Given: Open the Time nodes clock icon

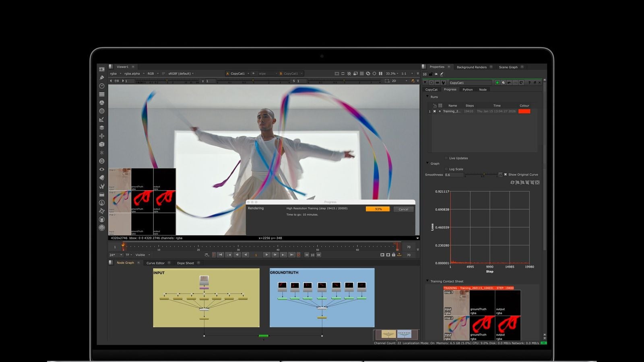Looking at the screenshot, I should pos(102,86).
